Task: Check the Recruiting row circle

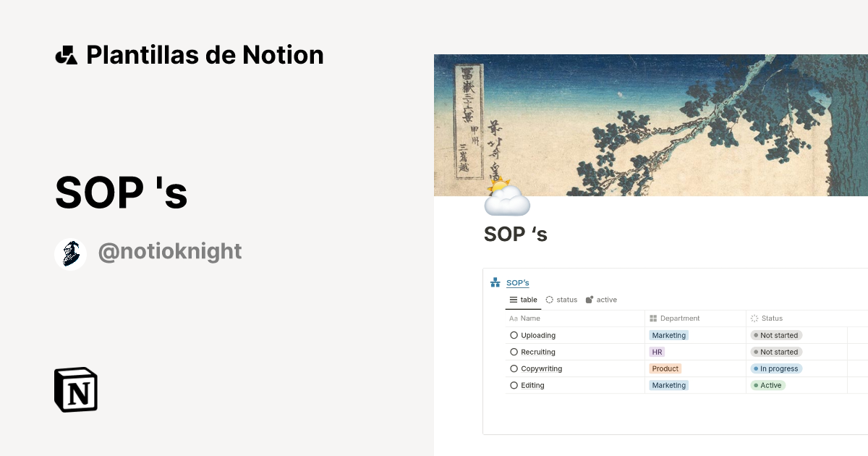Action: pyautogui.click(x=513, y=352)
